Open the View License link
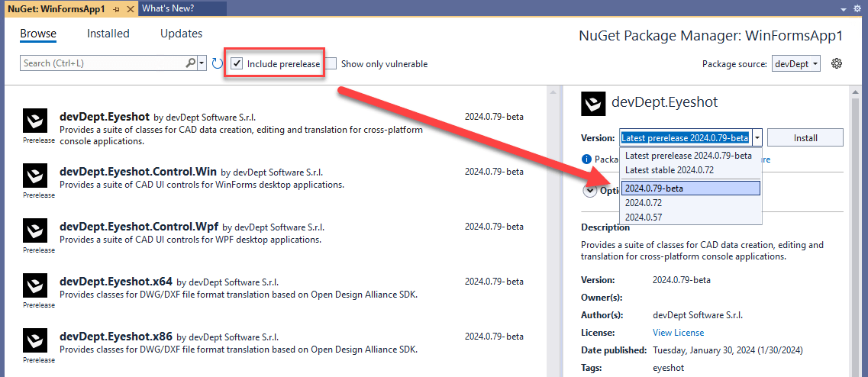 678,333
